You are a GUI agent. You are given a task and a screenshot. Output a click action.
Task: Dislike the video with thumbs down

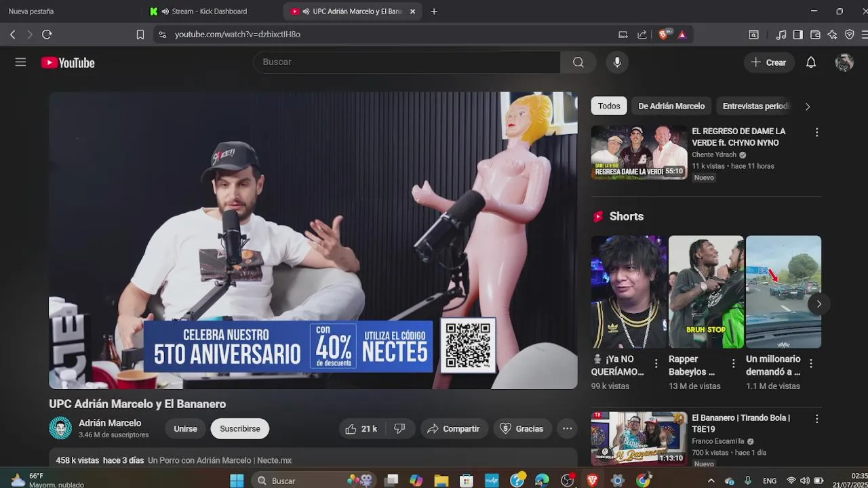coord(399,428)
